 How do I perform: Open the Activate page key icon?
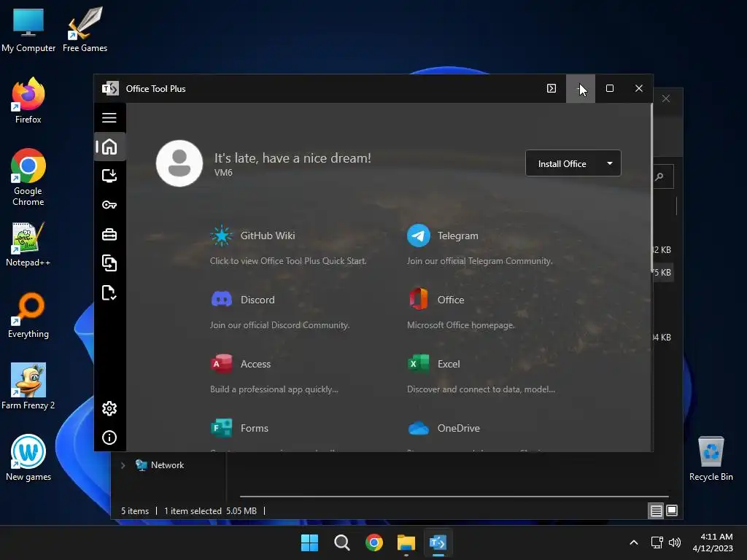coord(109,205)
